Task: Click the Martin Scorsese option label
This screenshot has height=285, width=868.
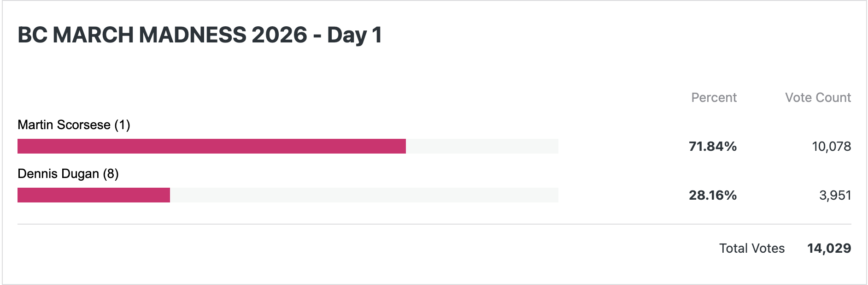Action: tap(64, 125)
